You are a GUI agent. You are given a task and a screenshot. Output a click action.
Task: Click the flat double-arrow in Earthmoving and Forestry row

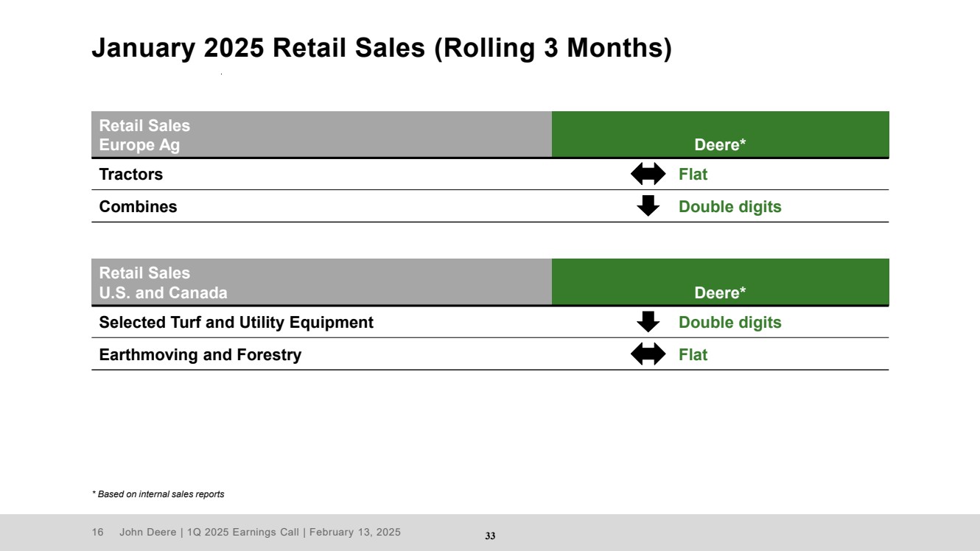point(648,355)
